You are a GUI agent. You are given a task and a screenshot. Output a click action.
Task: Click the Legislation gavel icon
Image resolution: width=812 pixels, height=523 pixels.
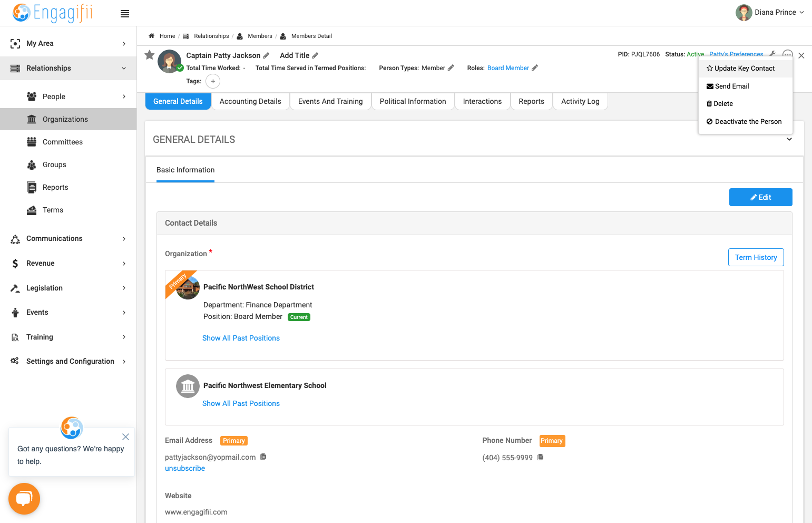coord(15,288)
